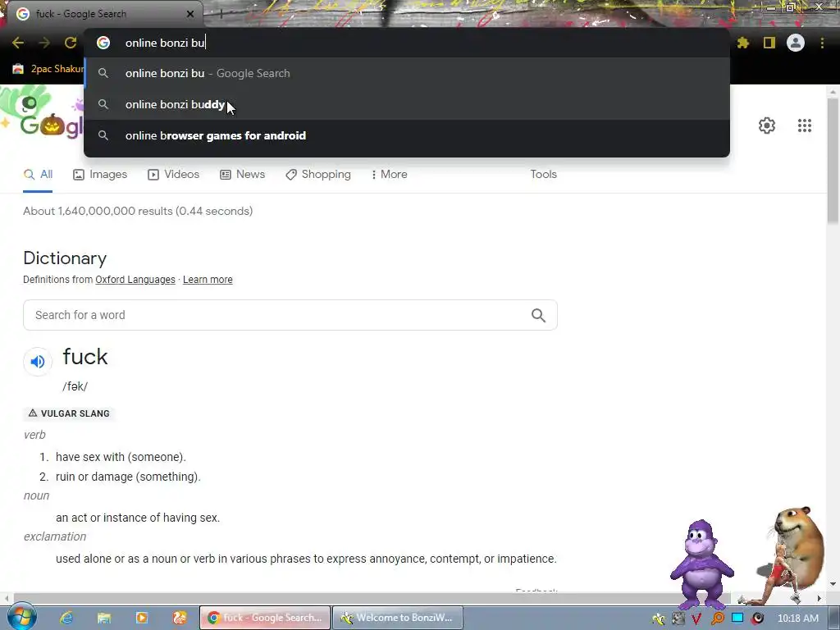
Task: Click the Show desktop strip beside the clock
Action: [834, 619]
